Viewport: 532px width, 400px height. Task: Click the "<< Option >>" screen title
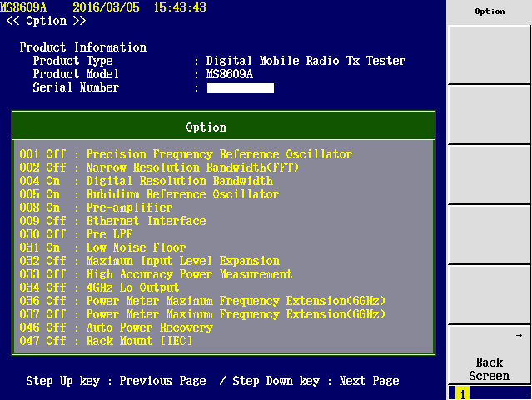coord(46,20)
